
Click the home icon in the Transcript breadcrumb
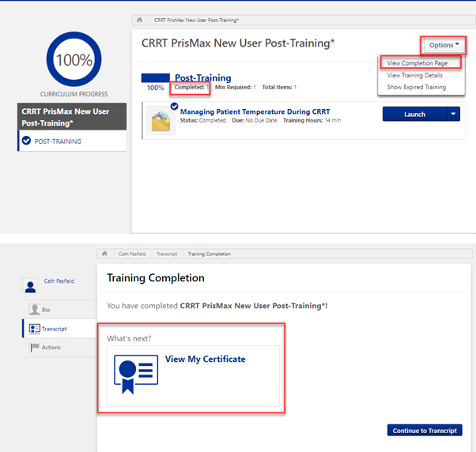pyautogui.click(x=104, y=254)
